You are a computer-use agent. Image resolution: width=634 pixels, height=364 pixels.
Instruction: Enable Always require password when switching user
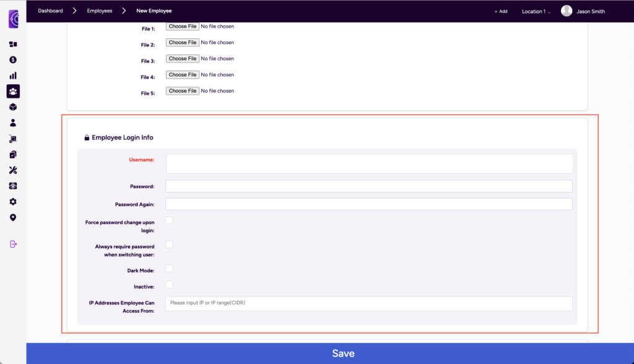[169, 245]
